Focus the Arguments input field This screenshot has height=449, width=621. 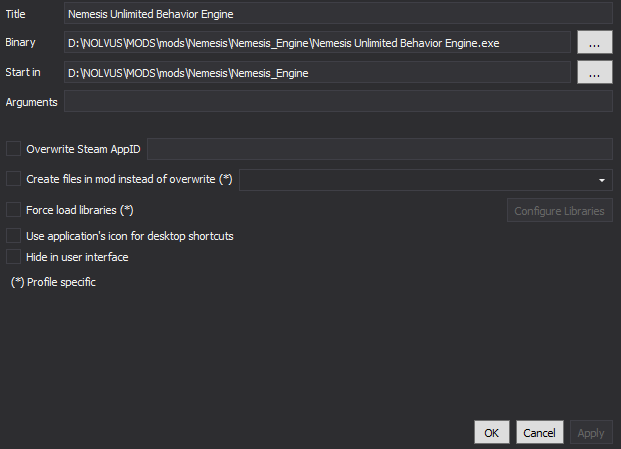tap(338, 101)
